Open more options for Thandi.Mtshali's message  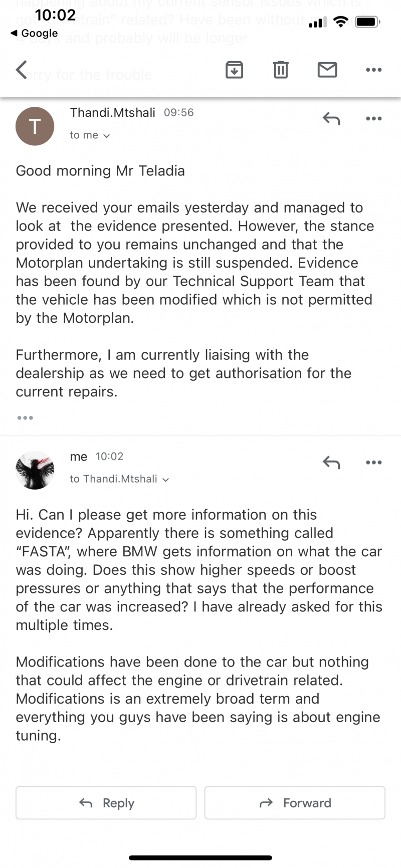[x=374, y=119]
